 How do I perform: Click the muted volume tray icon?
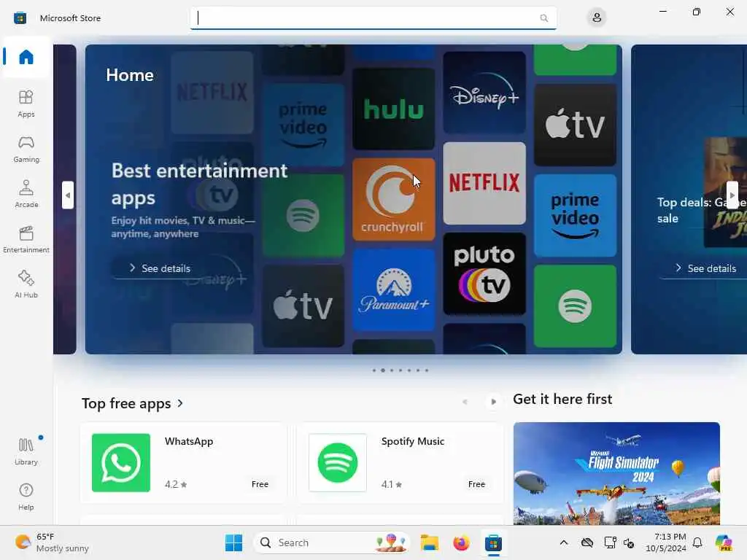pos(630,542)
